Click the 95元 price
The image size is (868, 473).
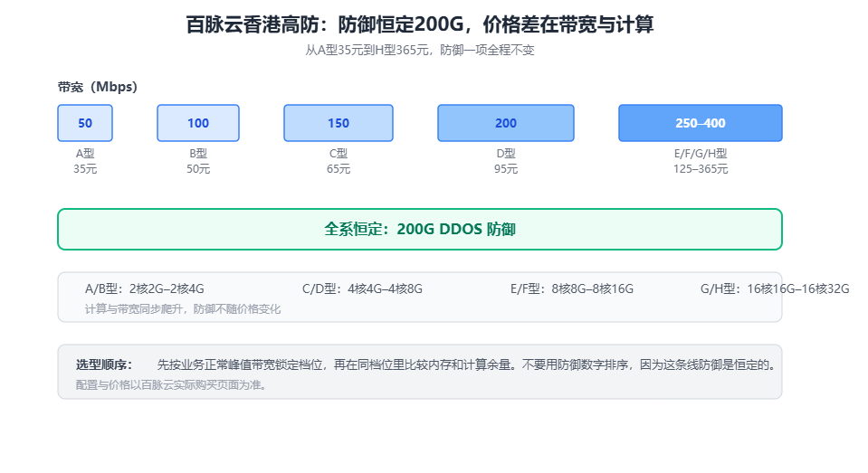tap(505, 169)
